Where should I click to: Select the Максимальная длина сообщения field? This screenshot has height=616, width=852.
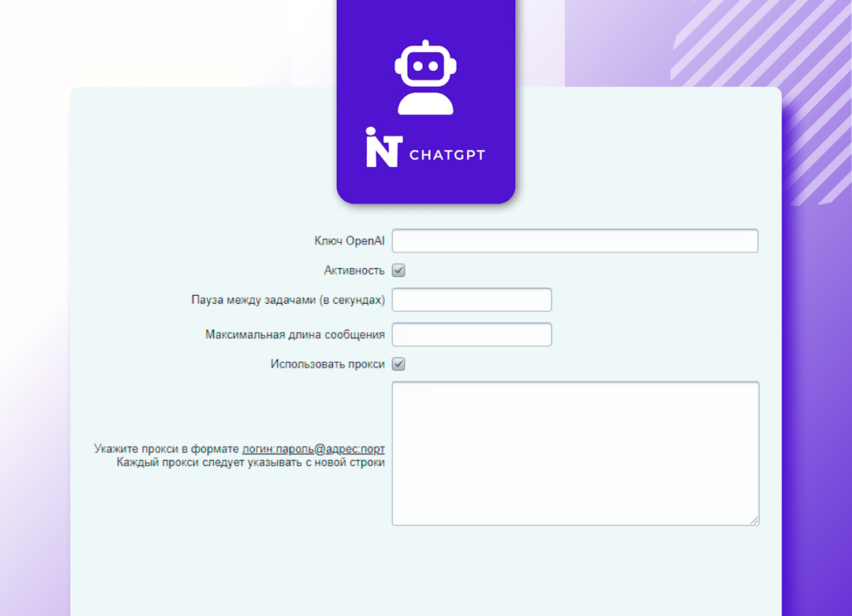pos(472,334)
